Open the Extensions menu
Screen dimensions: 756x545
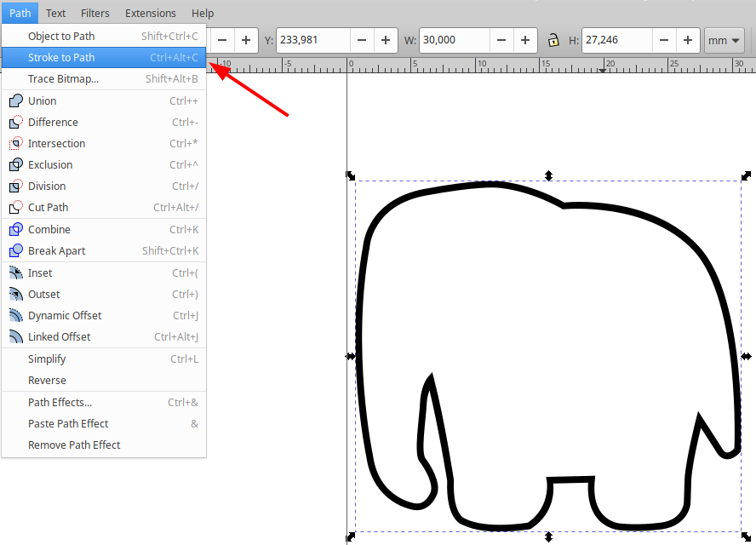pos(151,13)
